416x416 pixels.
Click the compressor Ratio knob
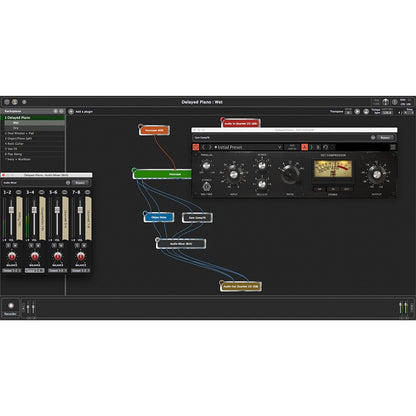click(290, 174)
